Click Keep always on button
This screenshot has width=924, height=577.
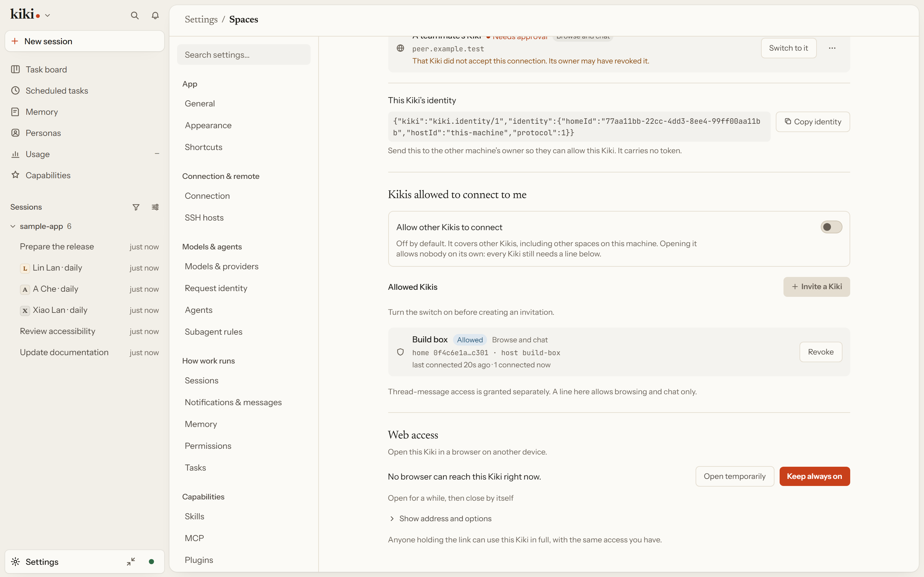tap(814, 476)
